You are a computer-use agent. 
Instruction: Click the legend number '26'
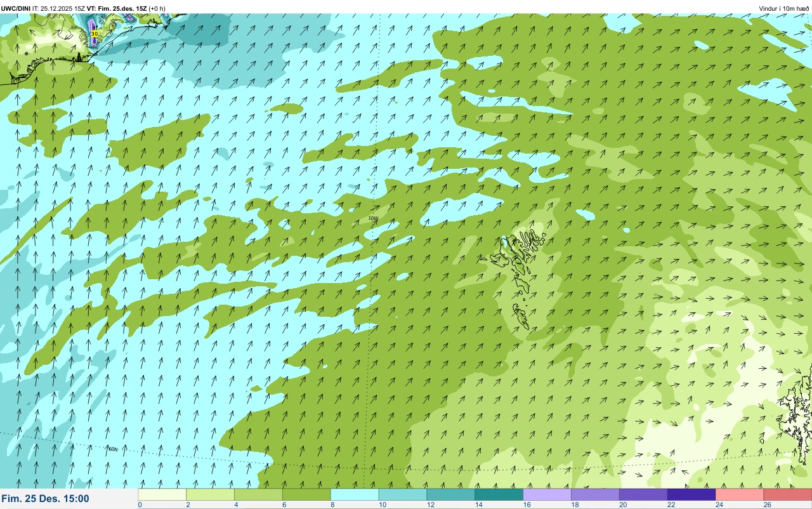coord(767,505)
